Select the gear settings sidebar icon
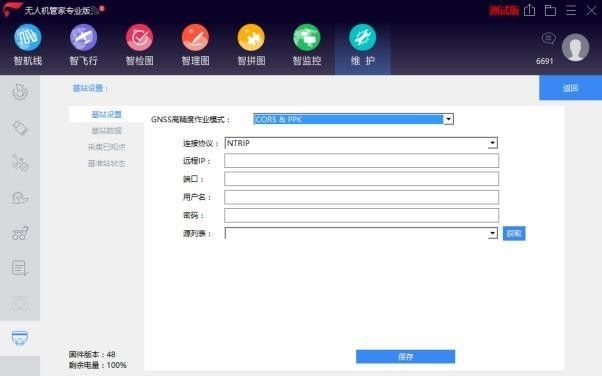The width and height of the screenshot is (602, 376). (x=20, y=92)
